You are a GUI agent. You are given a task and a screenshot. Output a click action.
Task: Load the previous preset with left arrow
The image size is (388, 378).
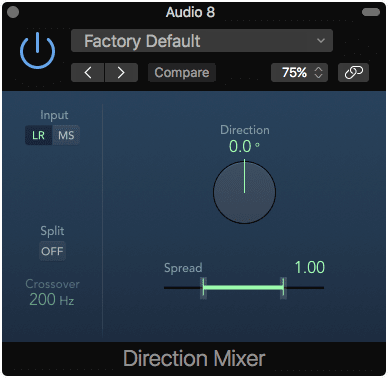pos(88,72)
